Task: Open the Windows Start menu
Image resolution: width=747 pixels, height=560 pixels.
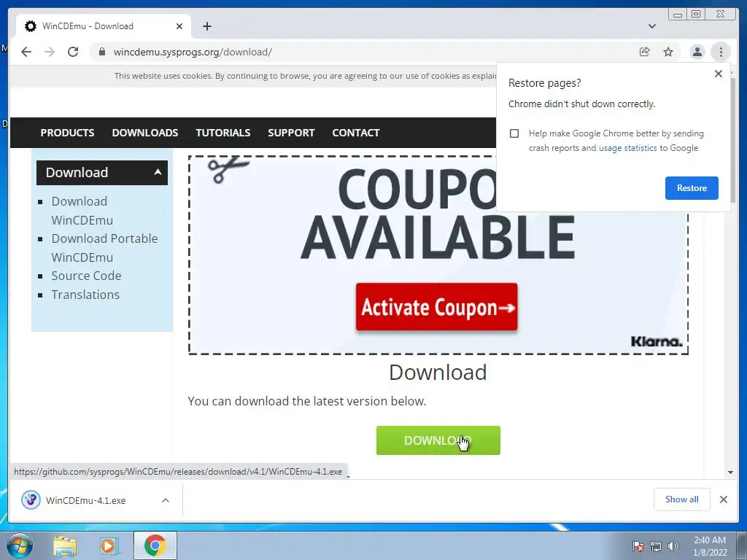Action: tap(19, 546)
